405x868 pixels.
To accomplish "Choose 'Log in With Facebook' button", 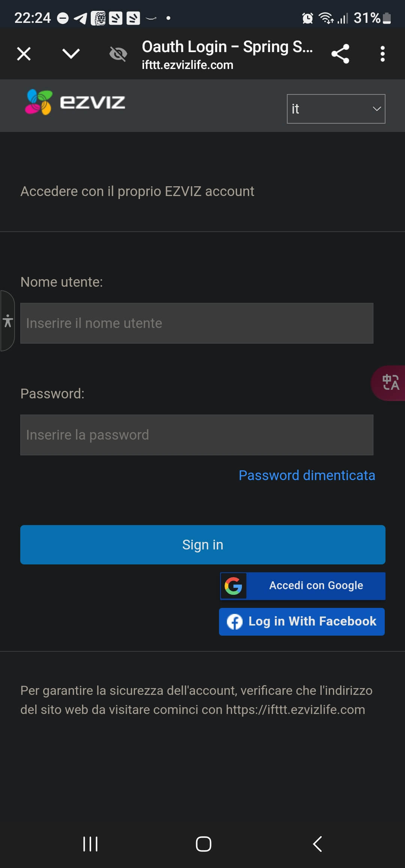I will click(x=302, y=621).
